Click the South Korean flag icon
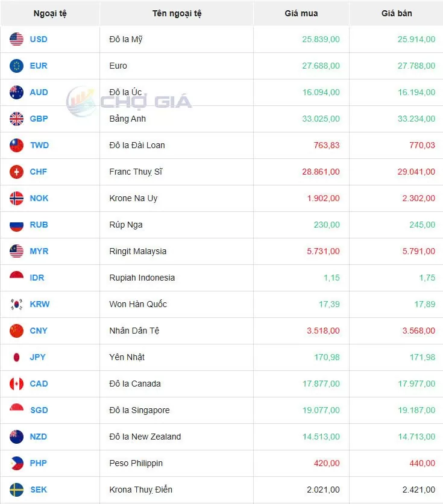The image size is (443, 504). click(17, 305)
